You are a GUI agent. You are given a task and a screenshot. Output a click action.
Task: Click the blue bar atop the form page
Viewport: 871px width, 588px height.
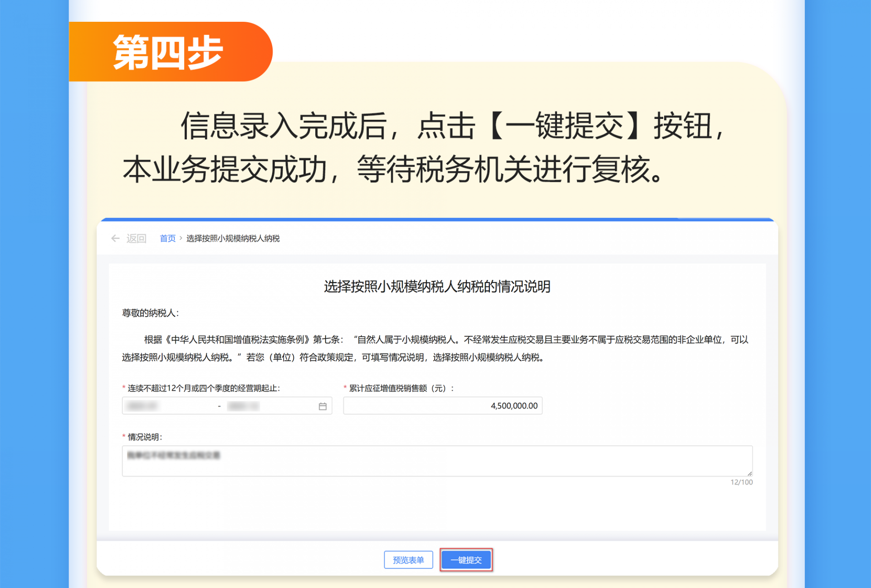435,220
